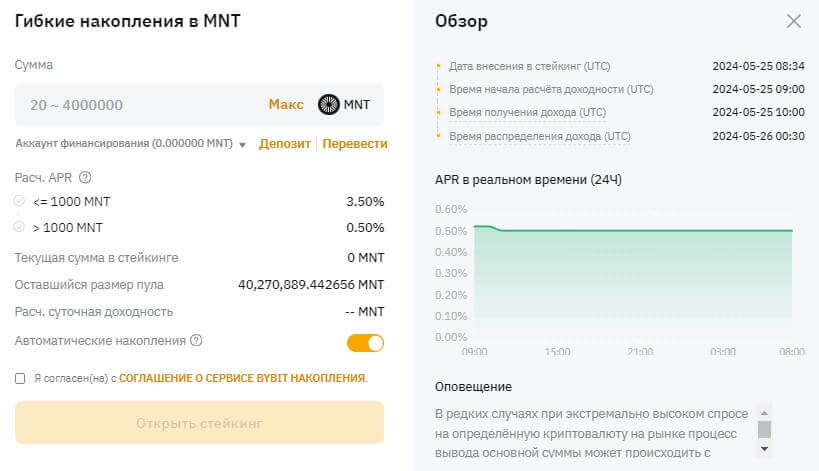
Task: Select the <= 1000 MNT tier check icon
Action: (20, 201)
